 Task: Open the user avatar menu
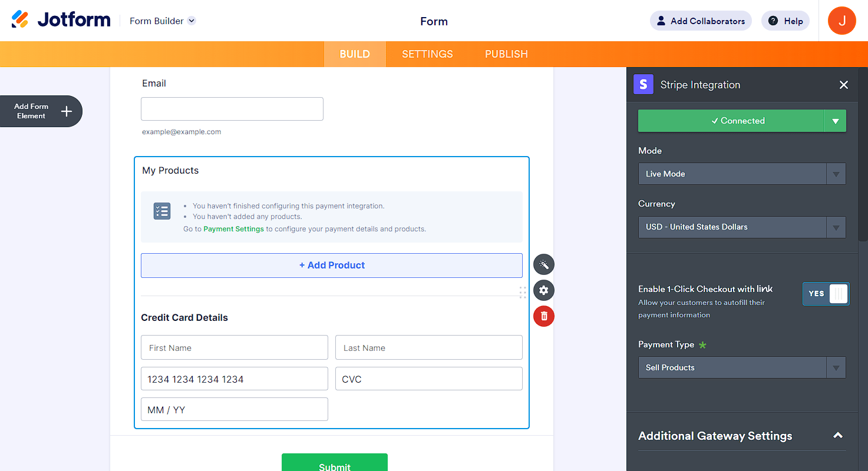(x=842, y=21)
